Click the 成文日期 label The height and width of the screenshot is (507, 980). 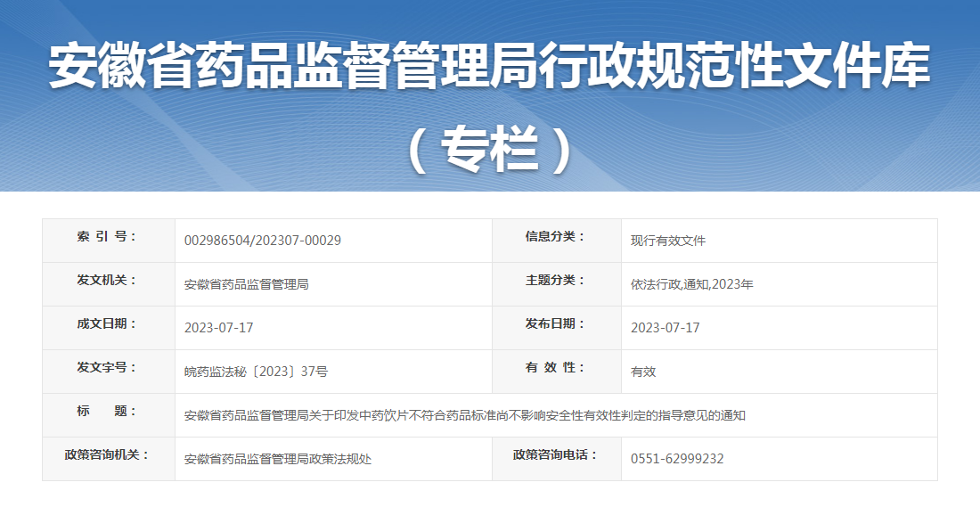pyautogui.click(x=107, y=323)
